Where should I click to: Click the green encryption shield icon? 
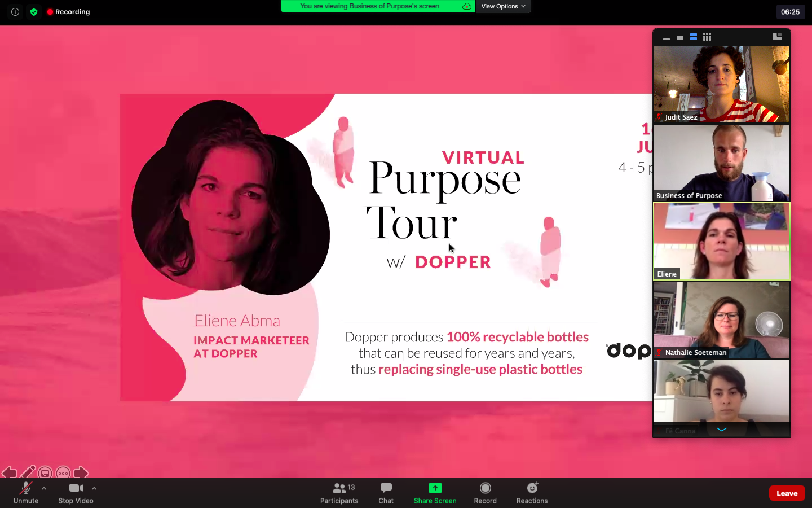[x=34, y=12]
